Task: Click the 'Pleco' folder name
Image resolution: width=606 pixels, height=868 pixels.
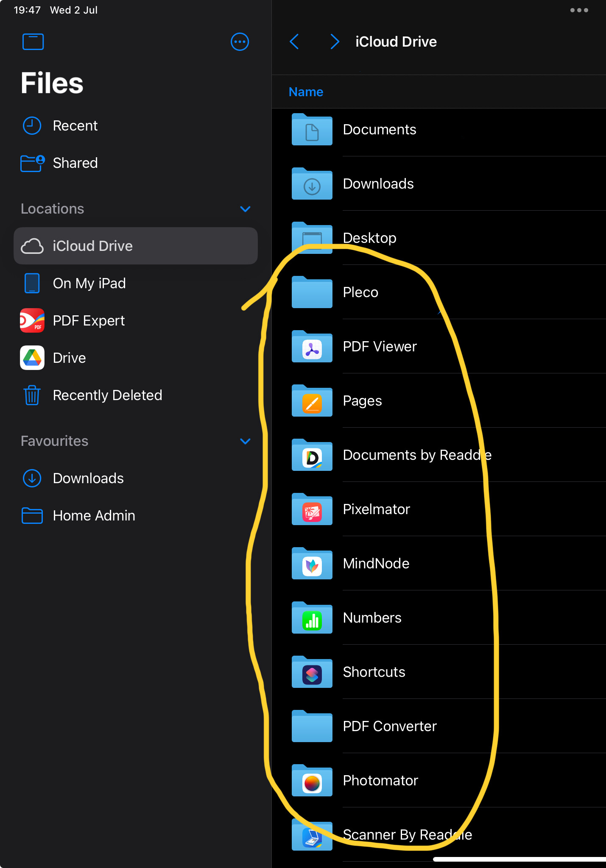Action: (x=360, y=292)
